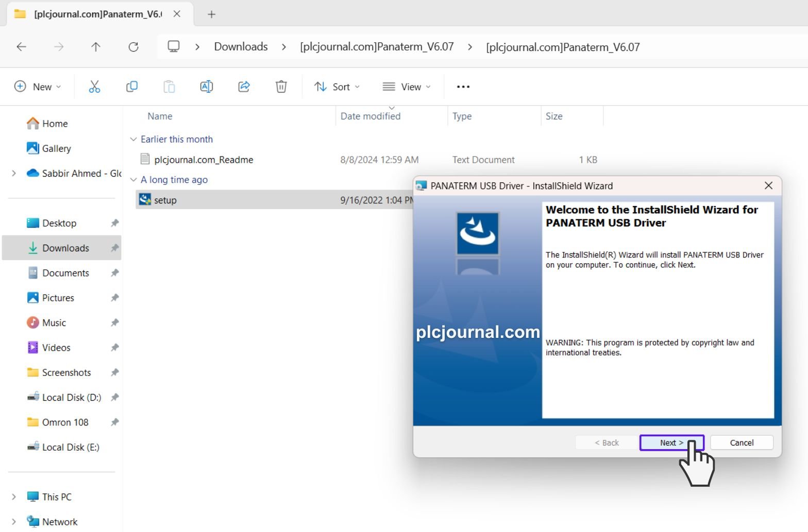Open the Sort options dropdown
Image resolution: width=808 pixels, height=532 pixels.
(x=337, y=87)
